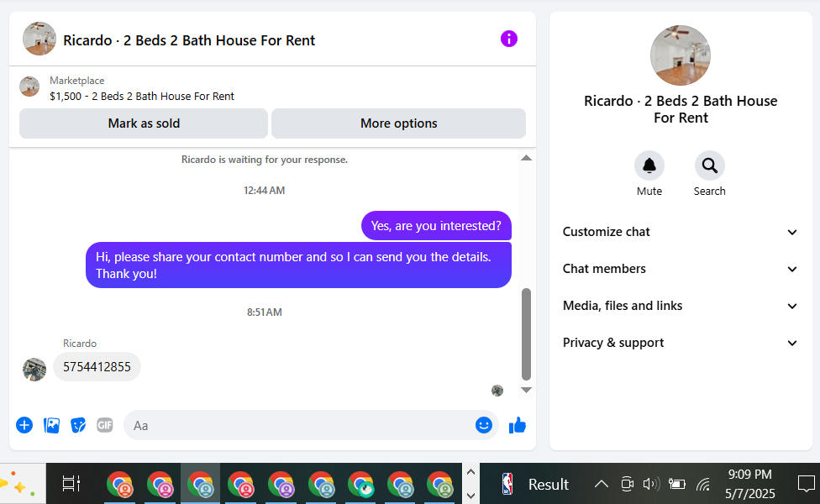Click sender name 'Ricardo' above message

80,344
